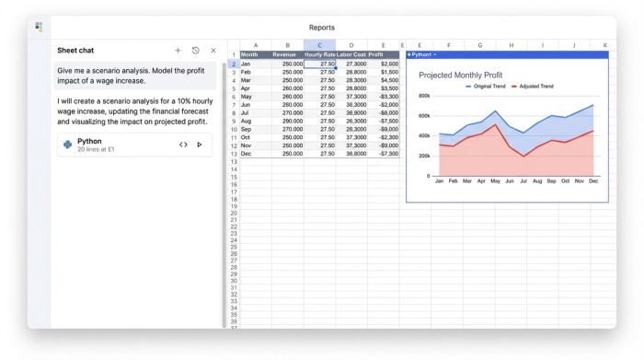Open the Python1 chart dropdown arrow
This screenshot has height=360, width=644.
click(x=434, y=54)
